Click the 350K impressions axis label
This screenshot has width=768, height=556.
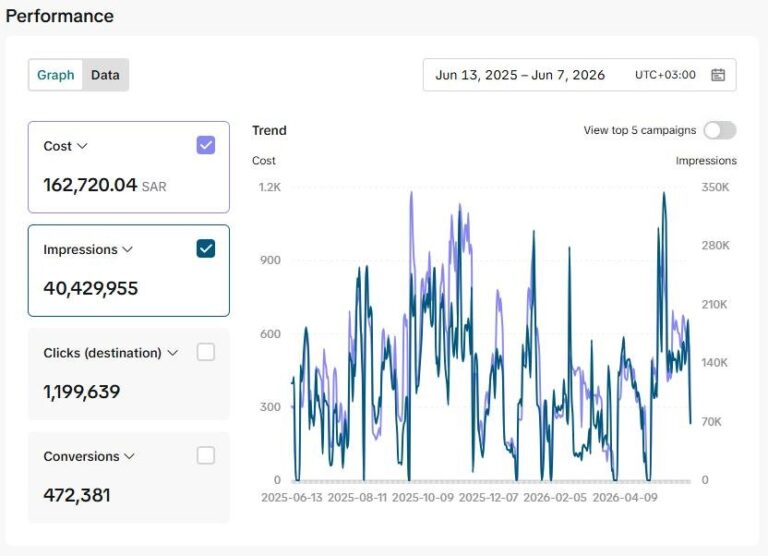click(716, 187)
